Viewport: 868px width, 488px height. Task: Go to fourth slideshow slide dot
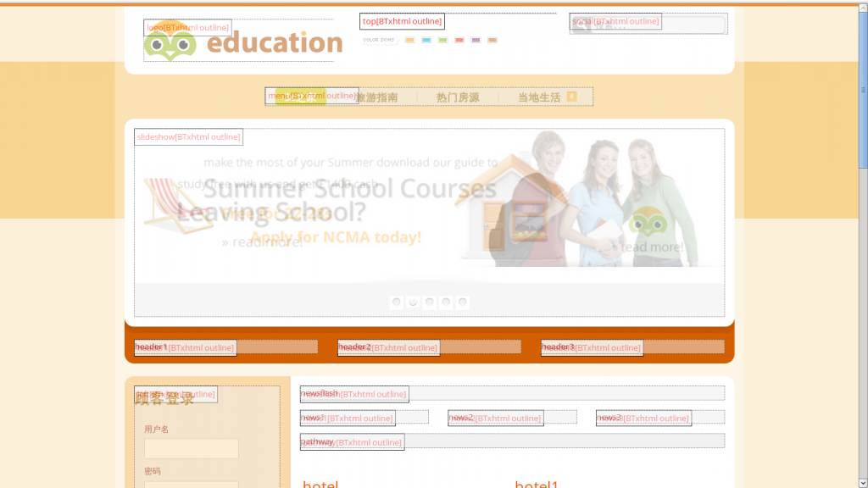pos(446,302)
